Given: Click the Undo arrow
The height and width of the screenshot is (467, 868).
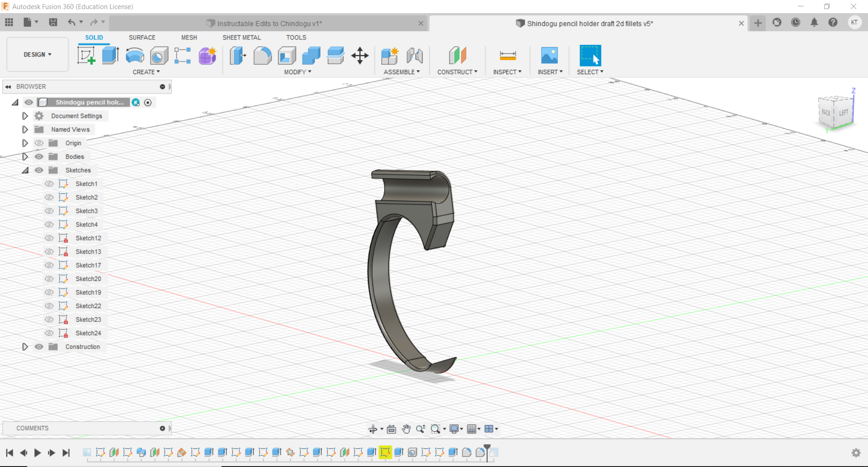Looking at the screenshot, I should click(71, 22).
